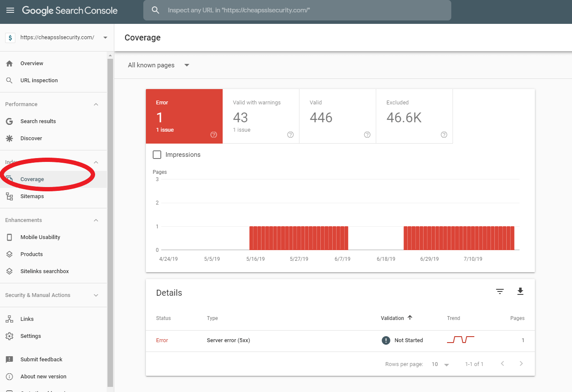572x392 pixels.
Task: Go to previous page of details rows
Action: point(502,363)
